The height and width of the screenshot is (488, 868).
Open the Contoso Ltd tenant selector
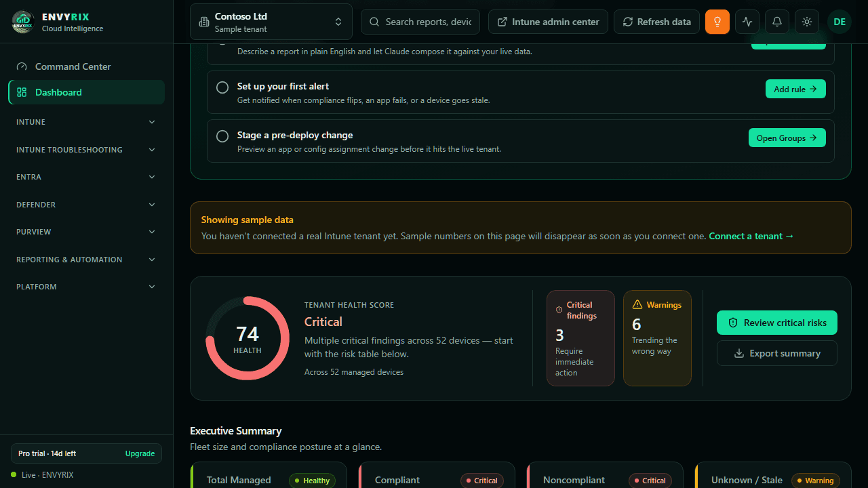tap(271, 22)
